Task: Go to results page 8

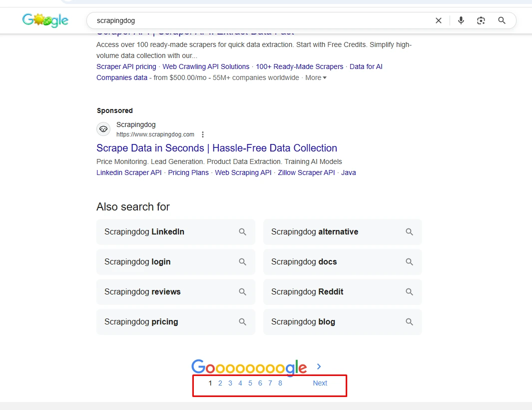Action: 280,383
